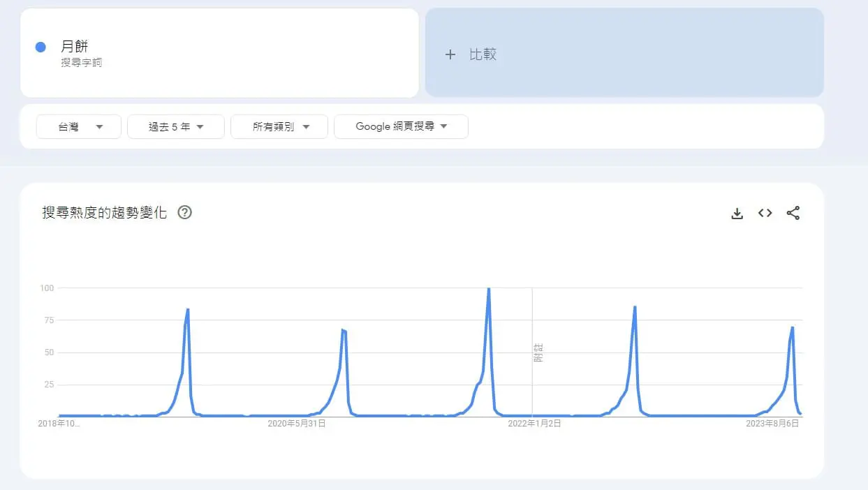Open the embed code icon
Viewport: 868px width, 490px height.
(765, 214)
